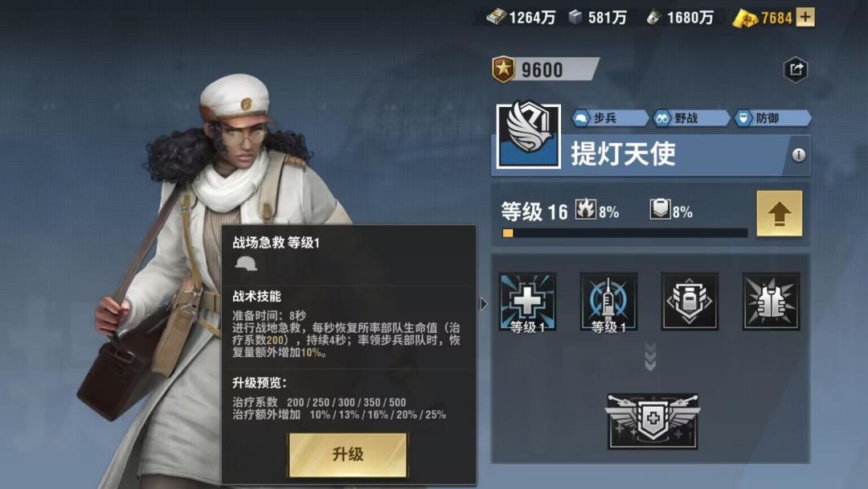Click the level 16 experience progress bar
The image size is (868, 489).
[624, 233]
